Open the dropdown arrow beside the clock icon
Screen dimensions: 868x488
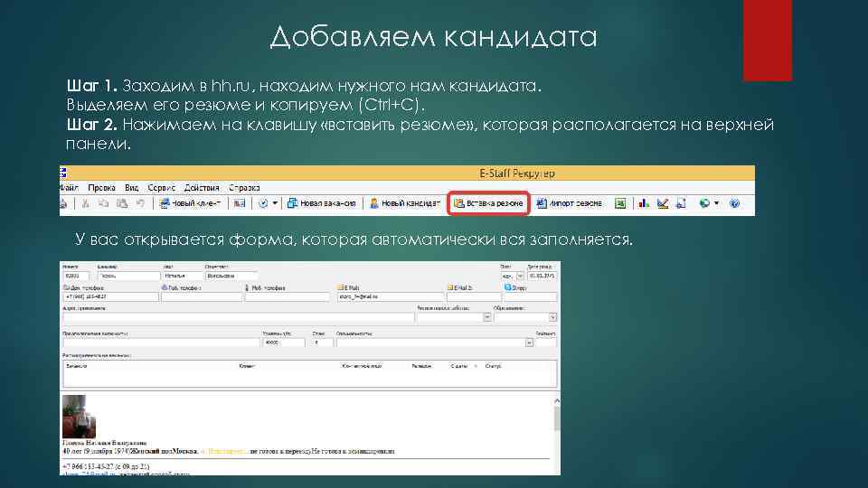[x=275, y=203]
